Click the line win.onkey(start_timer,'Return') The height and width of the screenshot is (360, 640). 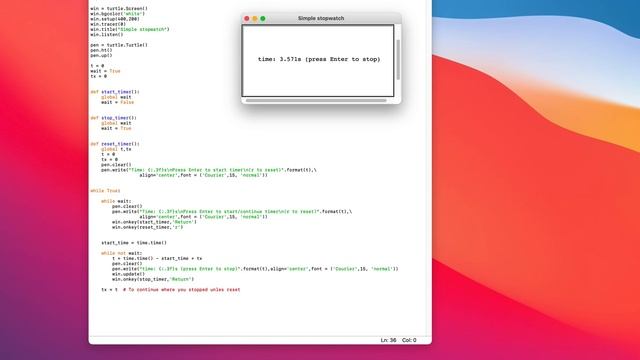point(154,222)
